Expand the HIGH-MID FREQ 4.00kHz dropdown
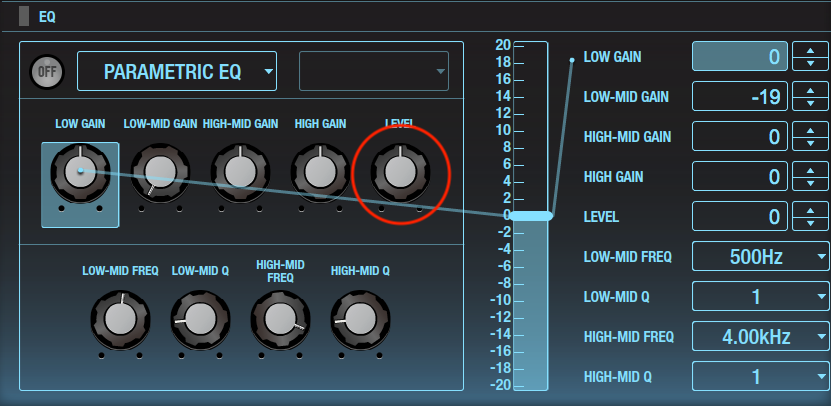The height and width of the screenshot is (406, 831). pyautogui.click(x=760, y=337)
